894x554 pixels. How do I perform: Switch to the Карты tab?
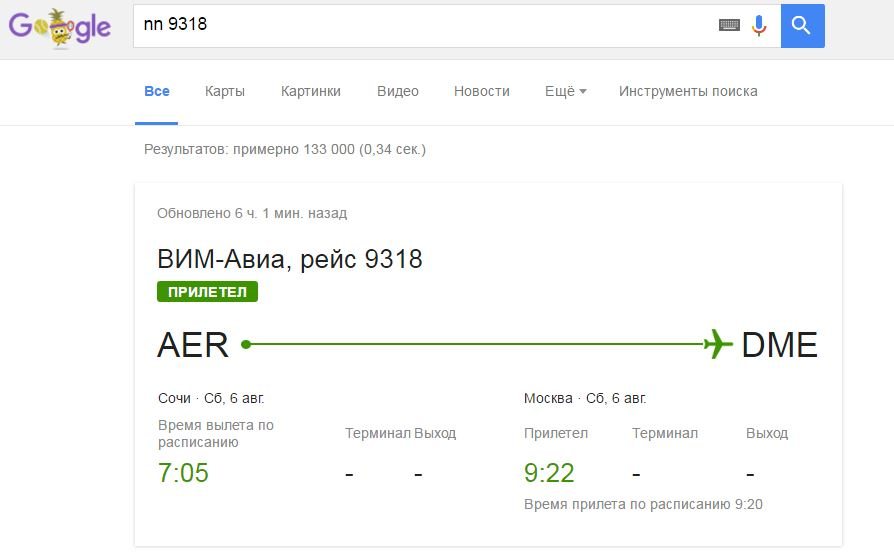tap(225, 91)
